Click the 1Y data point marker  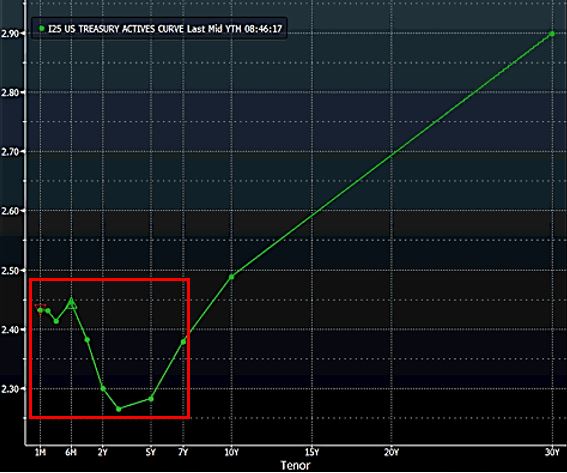tap(87, 340)
